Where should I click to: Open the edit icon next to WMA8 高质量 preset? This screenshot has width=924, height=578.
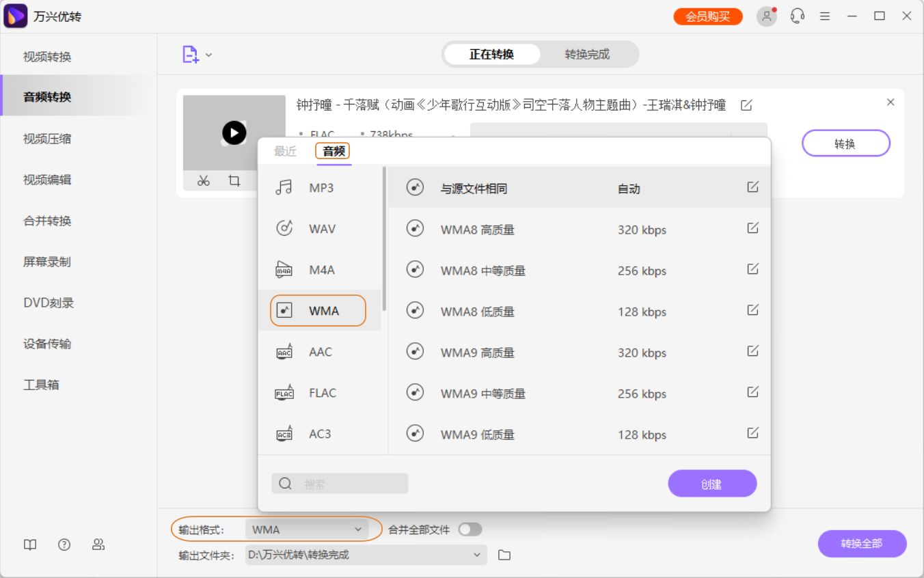[752, 228]
